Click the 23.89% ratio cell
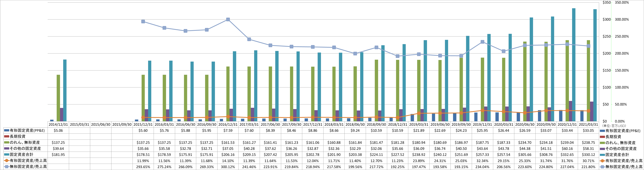Image resolution: width=644 pixels, height=170 pixels. 419,161
